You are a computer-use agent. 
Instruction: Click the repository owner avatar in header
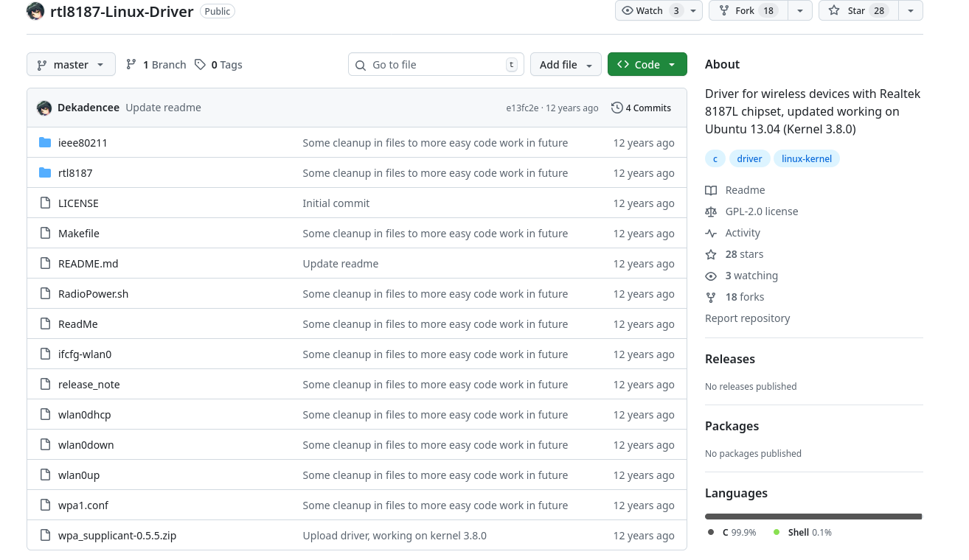(35, 11)
